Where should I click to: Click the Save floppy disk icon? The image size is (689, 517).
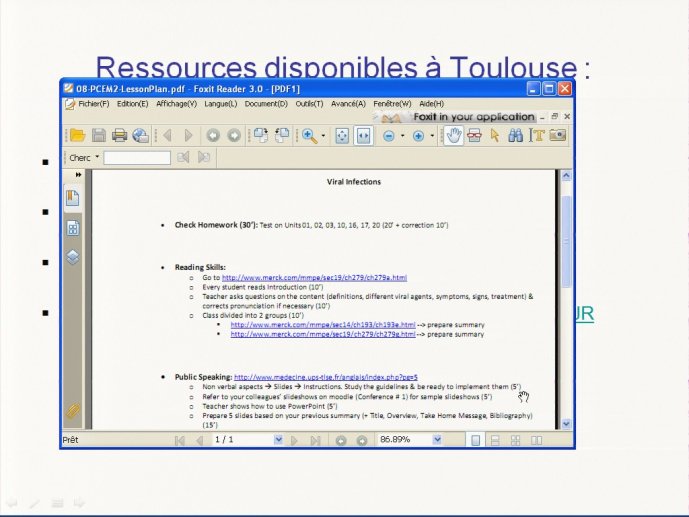tap(99, 136)
